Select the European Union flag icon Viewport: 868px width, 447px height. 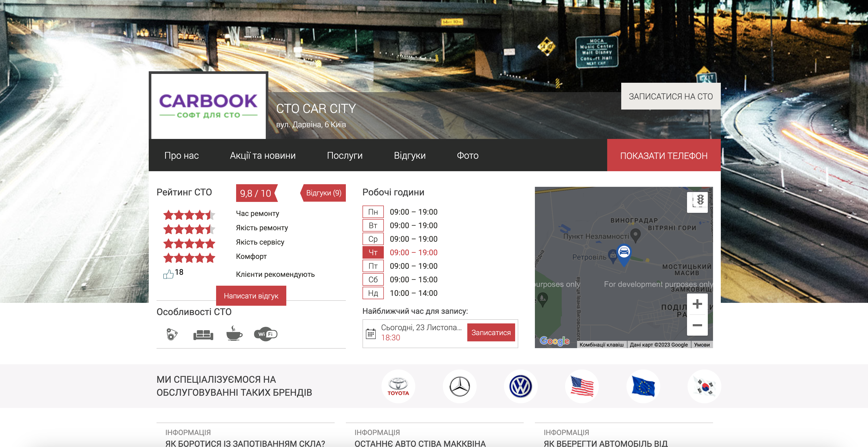pyautogui.click(x=643, y=386)
